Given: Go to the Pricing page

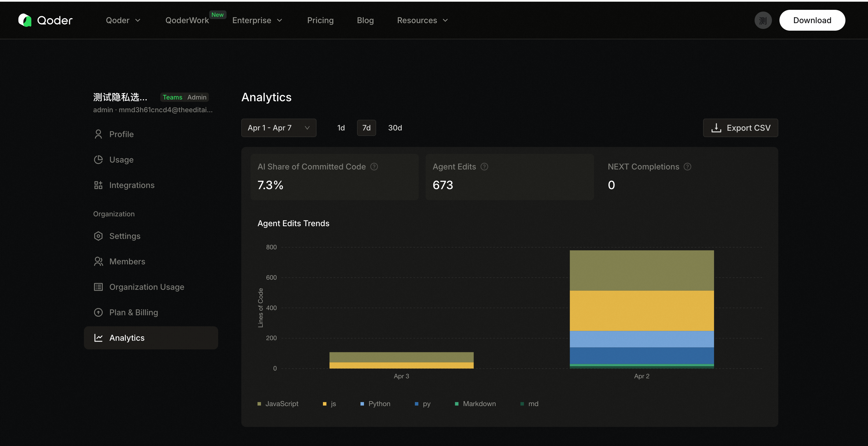Looking at the screenshot, I should [320, 21].
